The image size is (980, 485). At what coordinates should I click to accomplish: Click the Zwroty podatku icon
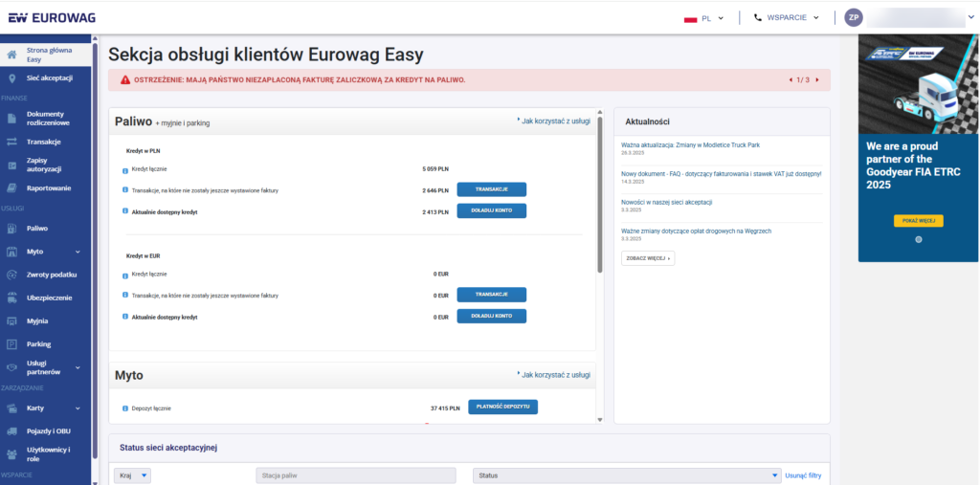click(11, 275)
